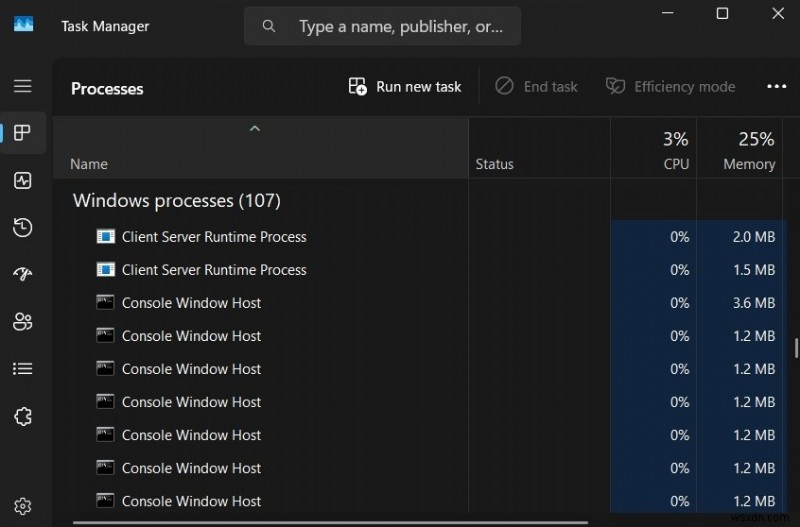Click the Processes page heading
The width and height of the screenshot is (800, 527).
coord(107,89)
